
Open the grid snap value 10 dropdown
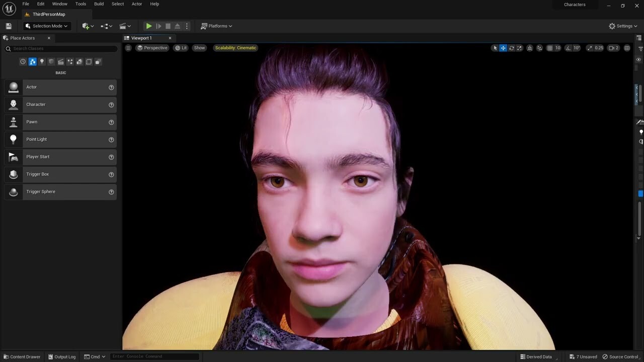[558, 48]
